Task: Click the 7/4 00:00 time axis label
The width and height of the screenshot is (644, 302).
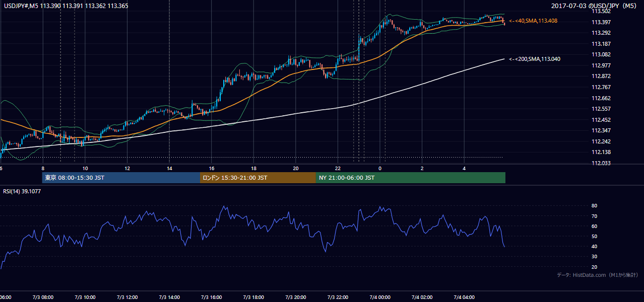Action: pos(380,297)
